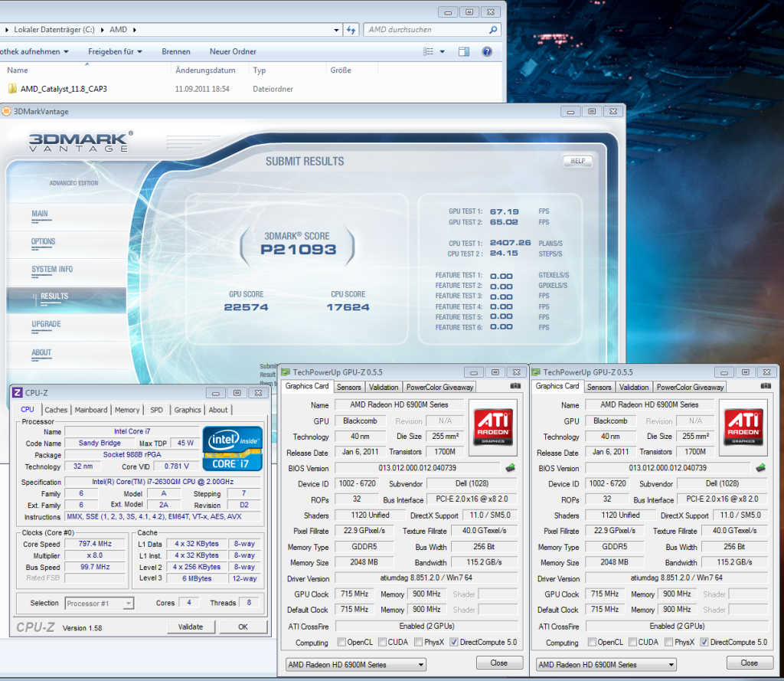Image resolution: width=784 pixels, height=681 pixels.
Task: Select SYSTEM INFO in 3DMark Vantage sidebar
Action: 52,270
